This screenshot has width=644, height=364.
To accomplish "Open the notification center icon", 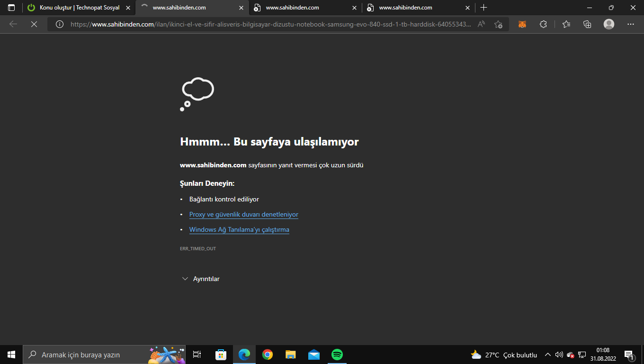I will [x=629, y=355].
